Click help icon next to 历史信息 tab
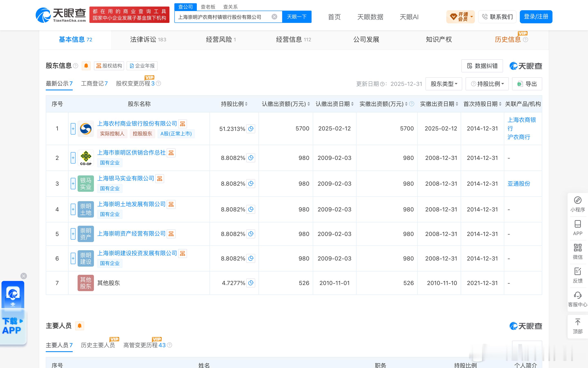The width and height of the screenshot is (588, 368). click(525, 39)
